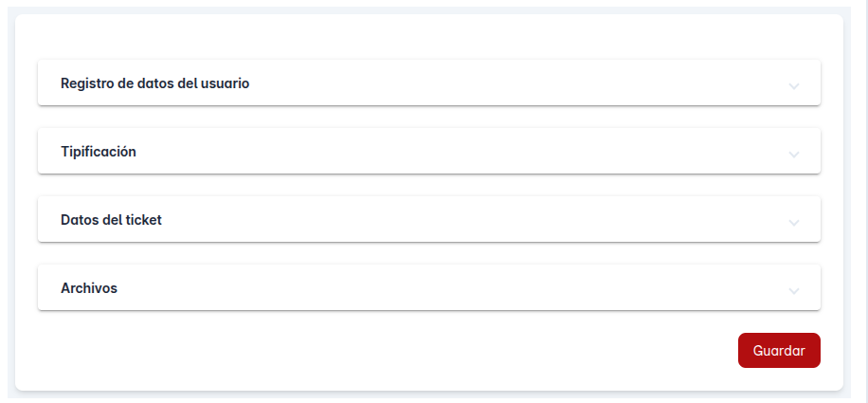Toggle the Archivos files panel header row
The width and height of the screenshot is (868, 403).
tap(428, 288)
